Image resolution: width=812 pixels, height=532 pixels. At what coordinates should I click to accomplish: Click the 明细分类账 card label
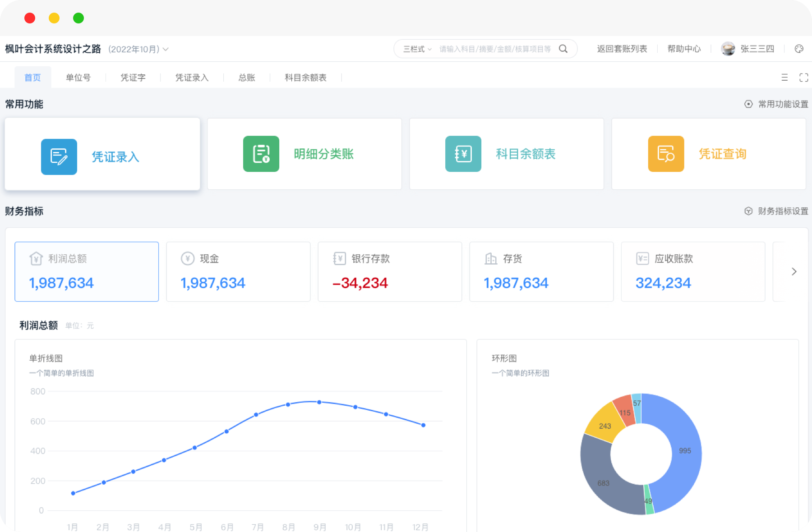[323, 154]
